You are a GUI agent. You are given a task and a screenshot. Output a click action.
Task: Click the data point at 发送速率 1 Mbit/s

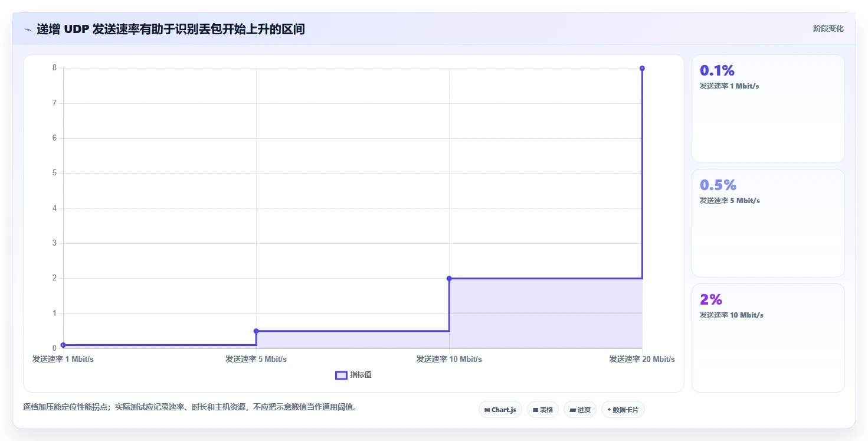63,345
